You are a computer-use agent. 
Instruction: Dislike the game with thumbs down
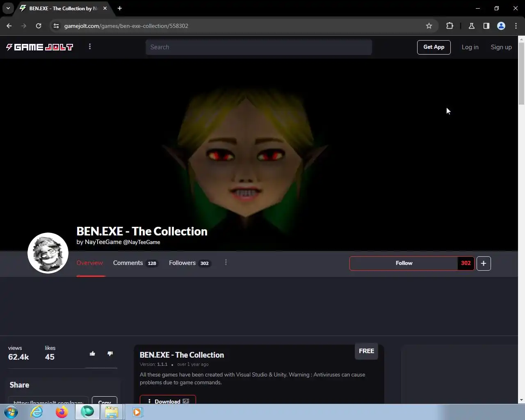coord(110,354)
